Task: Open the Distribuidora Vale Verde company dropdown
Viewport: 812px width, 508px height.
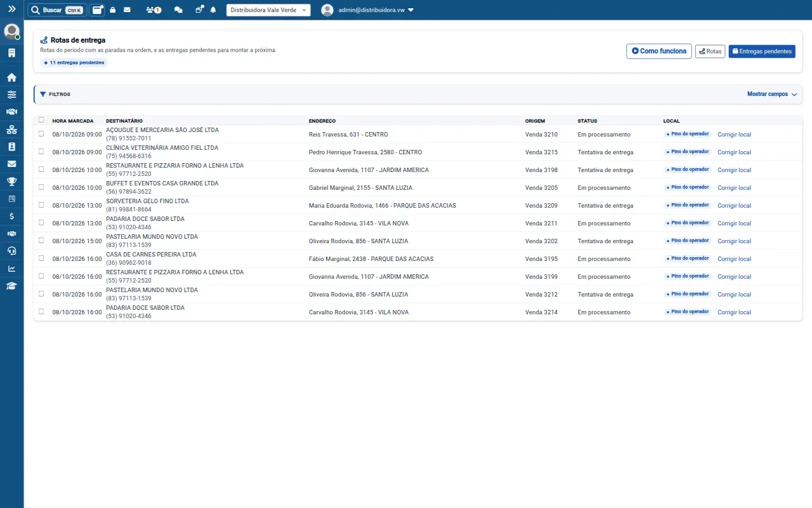Action: [268, 10]
